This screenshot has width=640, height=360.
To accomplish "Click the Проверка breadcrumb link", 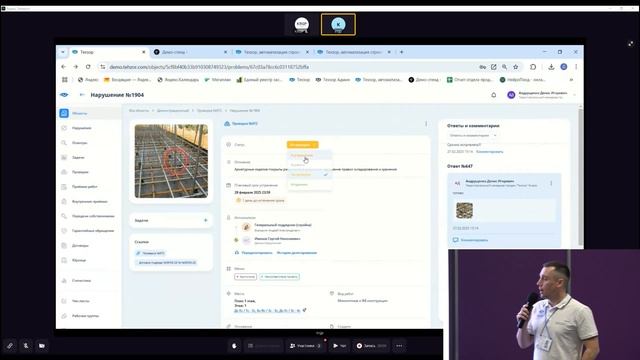I will [209, 111].
